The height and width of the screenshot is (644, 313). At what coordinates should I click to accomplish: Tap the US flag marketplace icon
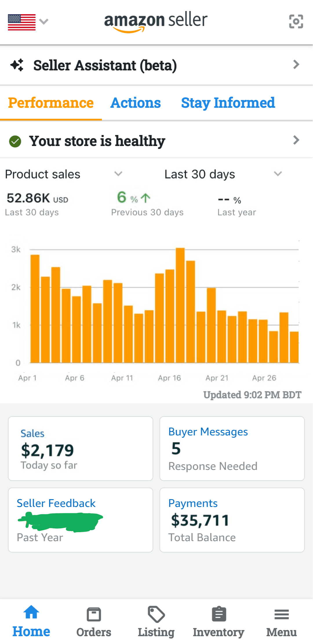click(x=22, y=22)
